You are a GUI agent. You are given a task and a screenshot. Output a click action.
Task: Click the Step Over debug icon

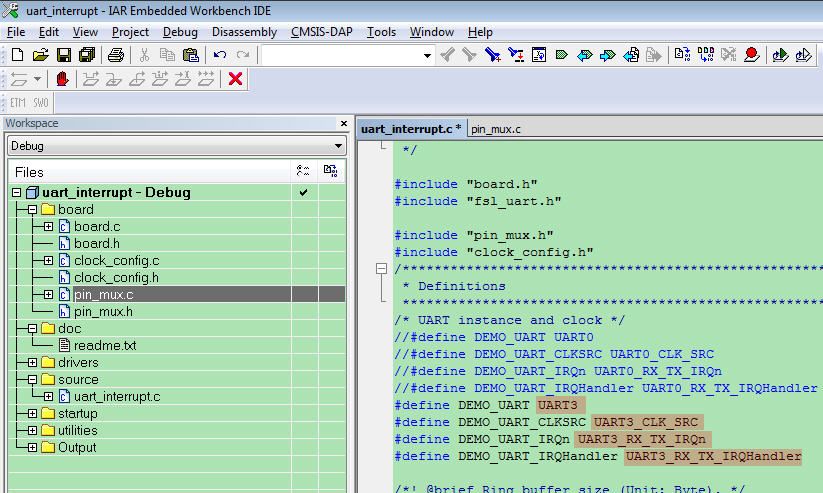click(90, 79)
